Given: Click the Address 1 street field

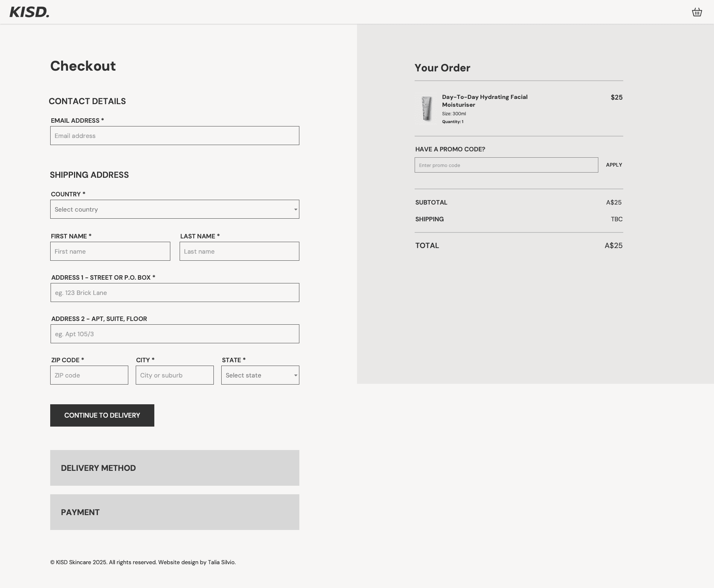Looking at the screenshot, I should (x=174, y=293).
